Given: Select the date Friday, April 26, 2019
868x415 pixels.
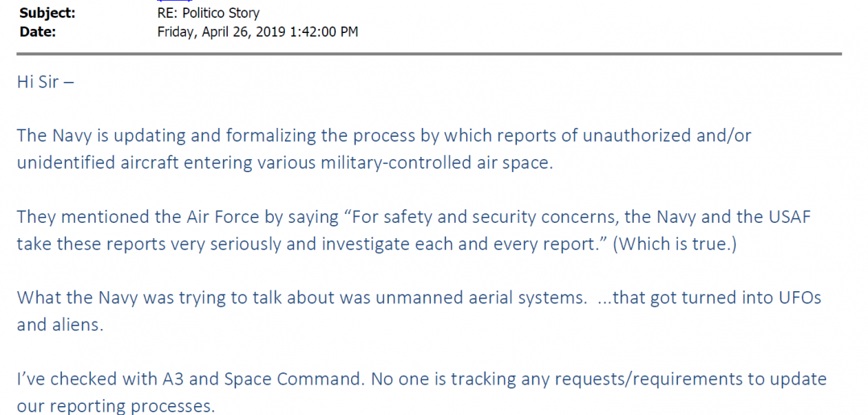Looking at the screenshot, I should click(x=221, y=32).
